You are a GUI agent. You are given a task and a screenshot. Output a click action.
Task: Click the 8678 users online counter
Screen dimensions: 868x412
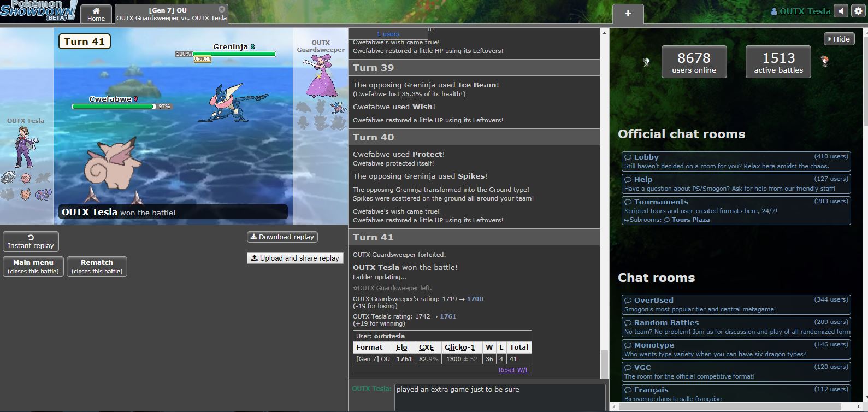[x=694, y=62]
